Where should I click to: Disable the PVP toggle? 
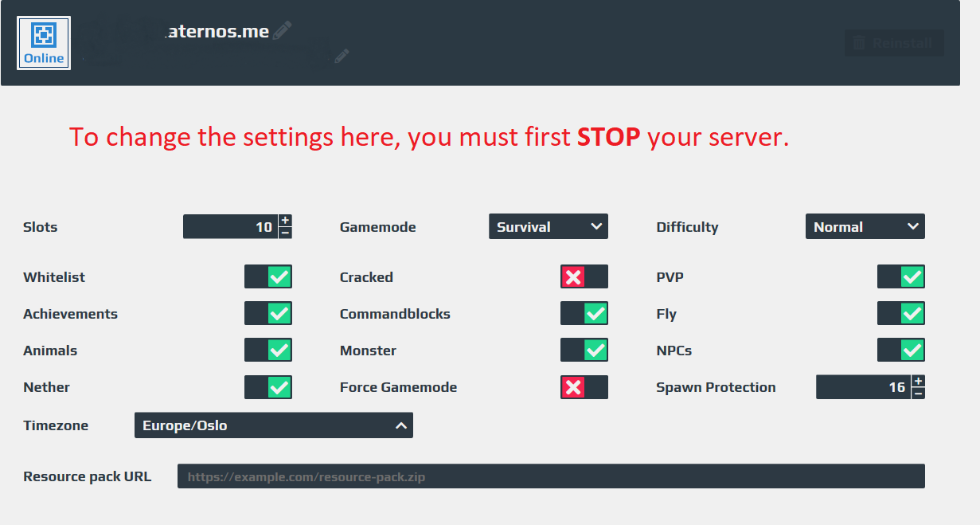coord(901,277)
